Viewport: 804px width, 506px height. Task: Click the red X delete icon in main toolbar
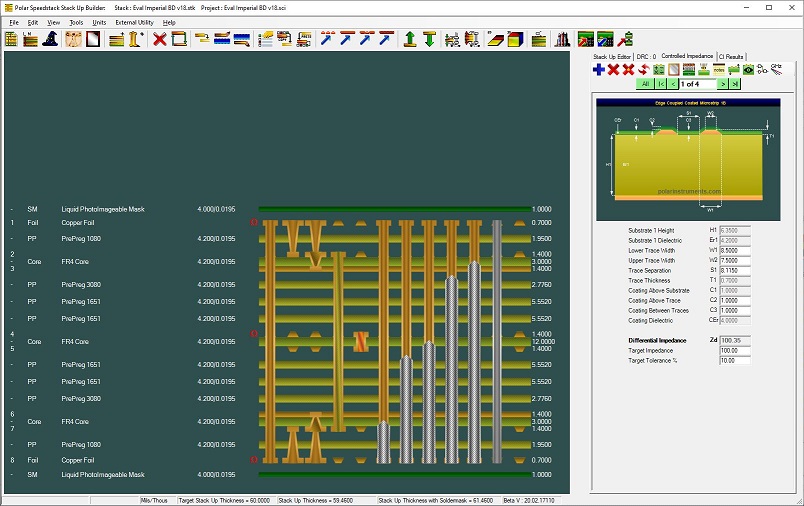tap(159, 39)
